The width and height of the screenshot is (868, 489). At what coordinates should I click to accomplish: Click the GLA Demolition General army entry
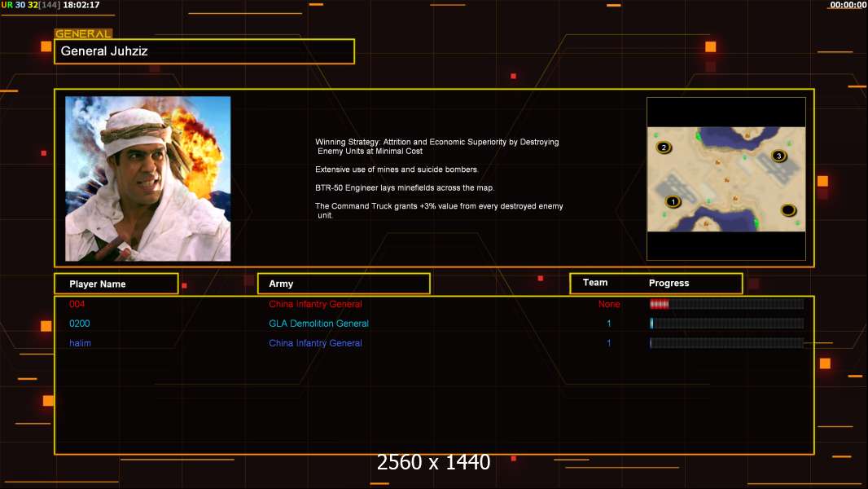tap(319, 324)
